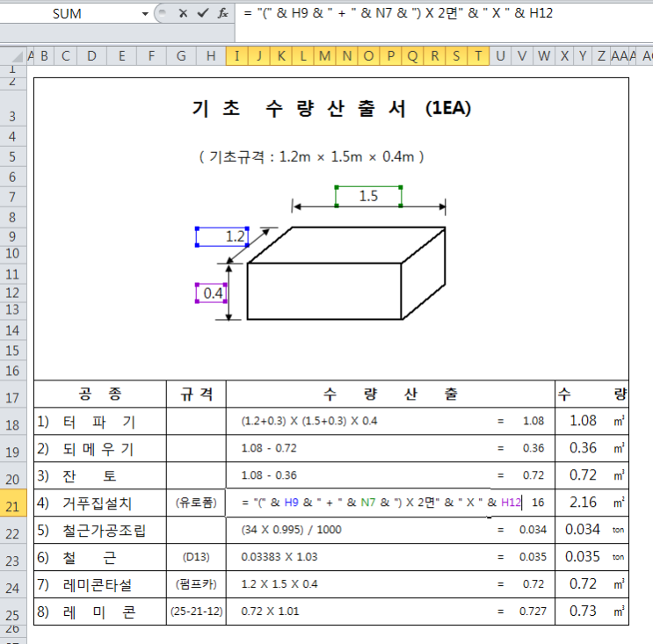Click the 0.4 height dimension cell

click(211, 293)
